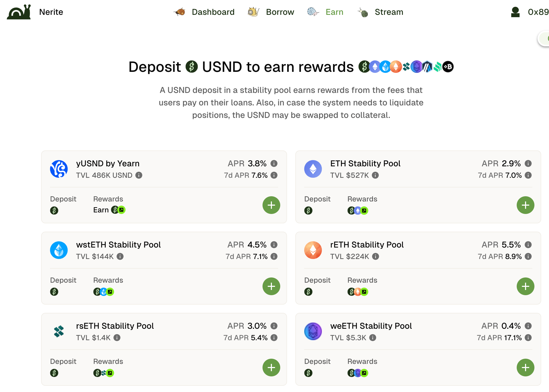
Task: Open the wstETH Stability Pool title
Action: point(118,245)
